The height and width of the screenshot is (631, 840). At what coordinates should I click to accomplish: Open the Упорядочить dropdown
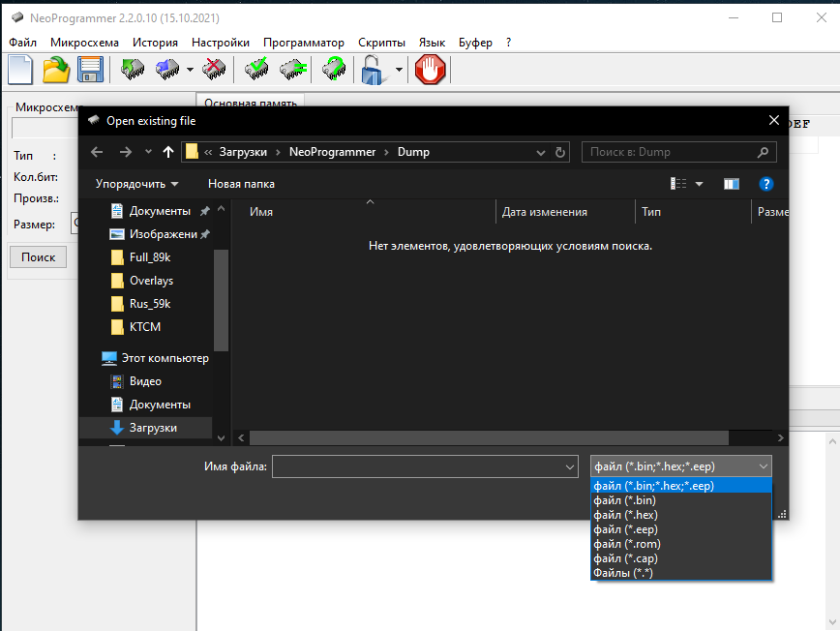click(x=136, y=184)
